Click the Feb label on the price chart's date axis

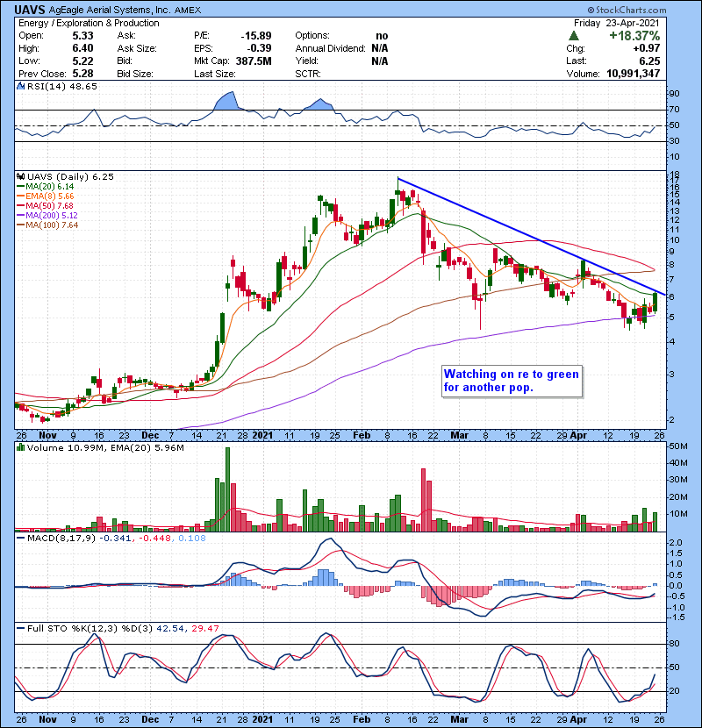(362, 436)
